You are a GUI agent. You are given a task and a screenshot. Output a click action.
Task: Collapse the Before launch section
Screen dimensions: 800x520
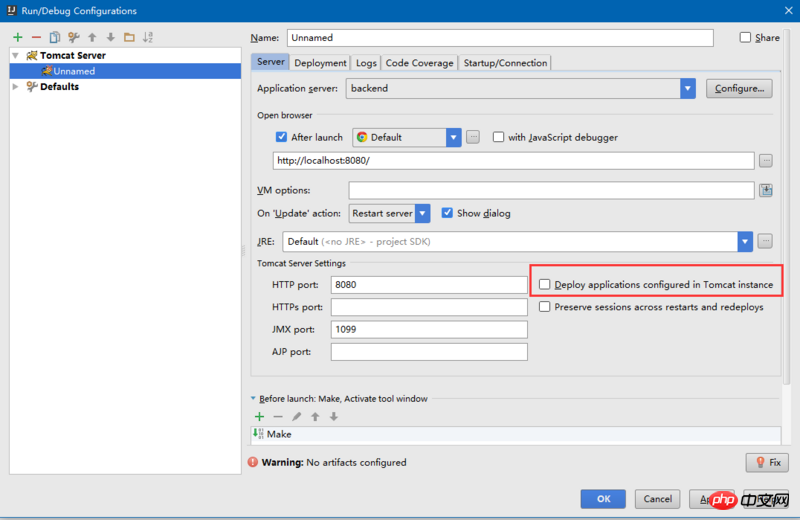(x=253, y=398)
